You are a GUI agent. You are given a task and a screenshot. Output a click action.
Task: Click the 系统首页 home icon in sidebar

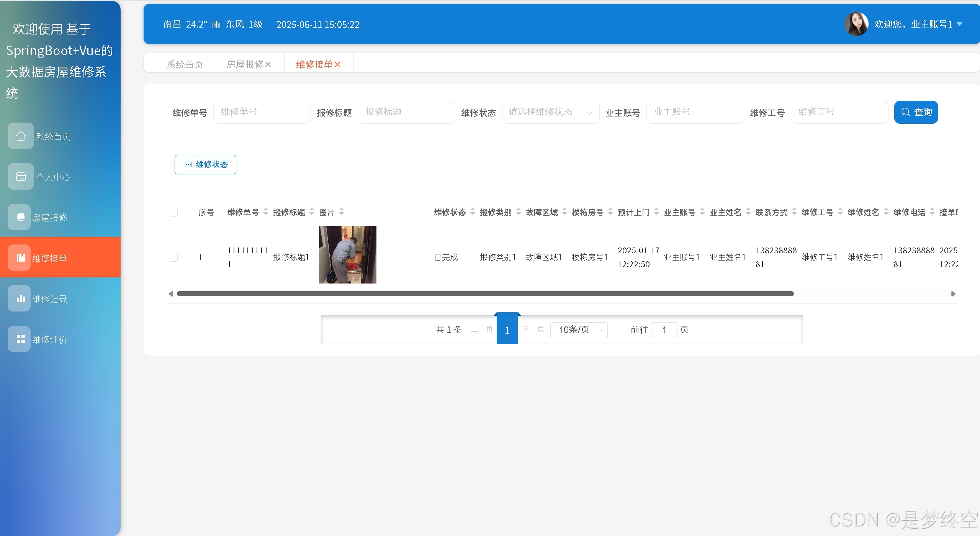click(x=21, y=136)
